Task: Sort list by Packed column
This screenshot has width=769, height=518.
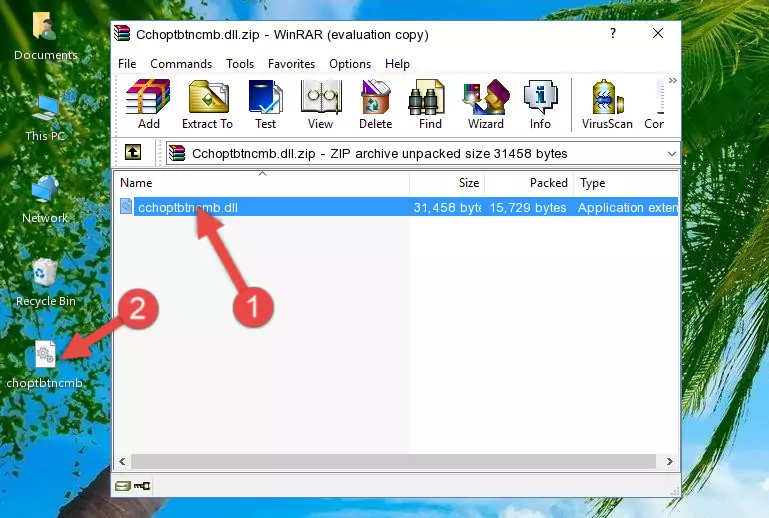Action: coord(529,183)
